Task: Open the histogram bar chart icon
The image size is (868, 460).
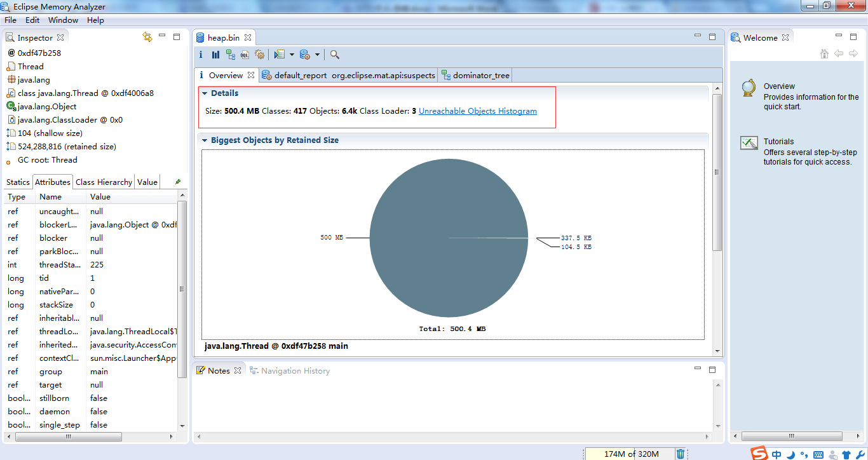Action: coord(215,55)
